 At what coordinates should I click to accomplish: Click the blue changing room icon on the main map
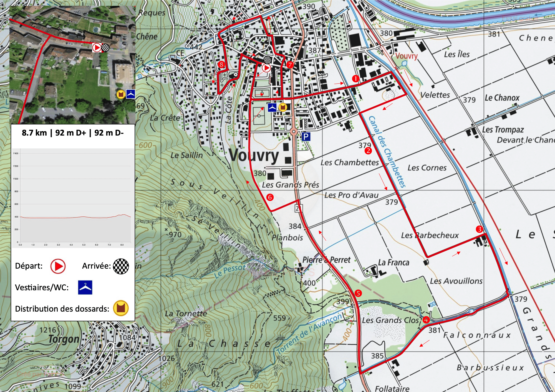coord(272,107)
